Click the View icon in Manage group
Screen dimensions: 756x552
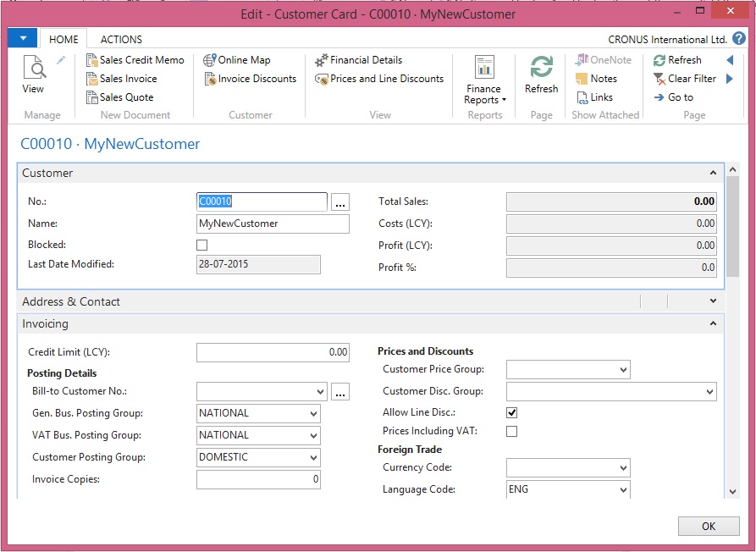pyautogui.click(x=33, y=75)
